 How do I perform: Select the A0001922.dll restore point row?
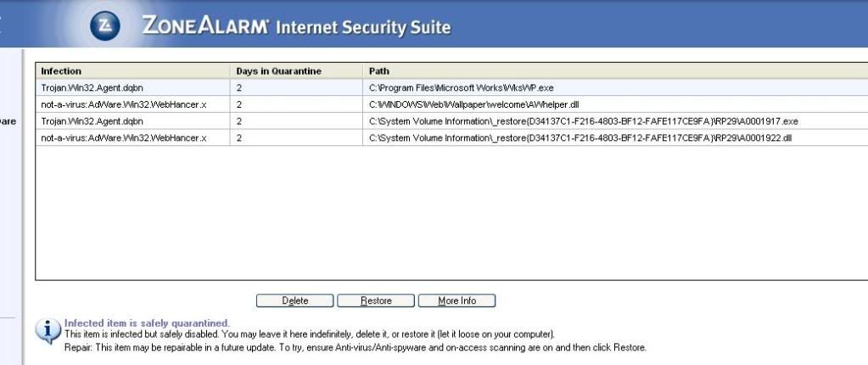point(451,138)
